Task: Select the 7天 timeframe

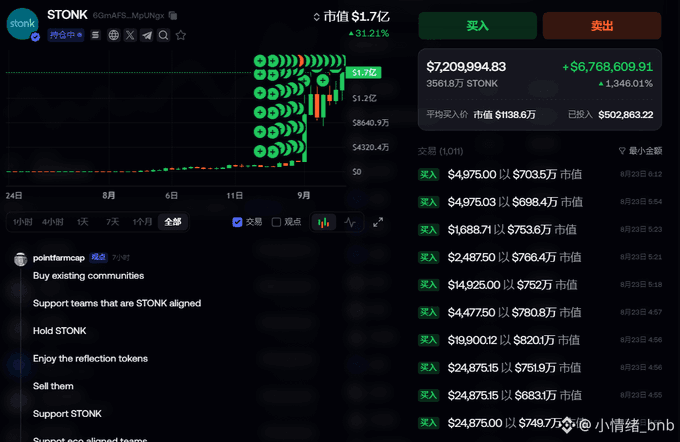Action: click(x=112, y=222)
